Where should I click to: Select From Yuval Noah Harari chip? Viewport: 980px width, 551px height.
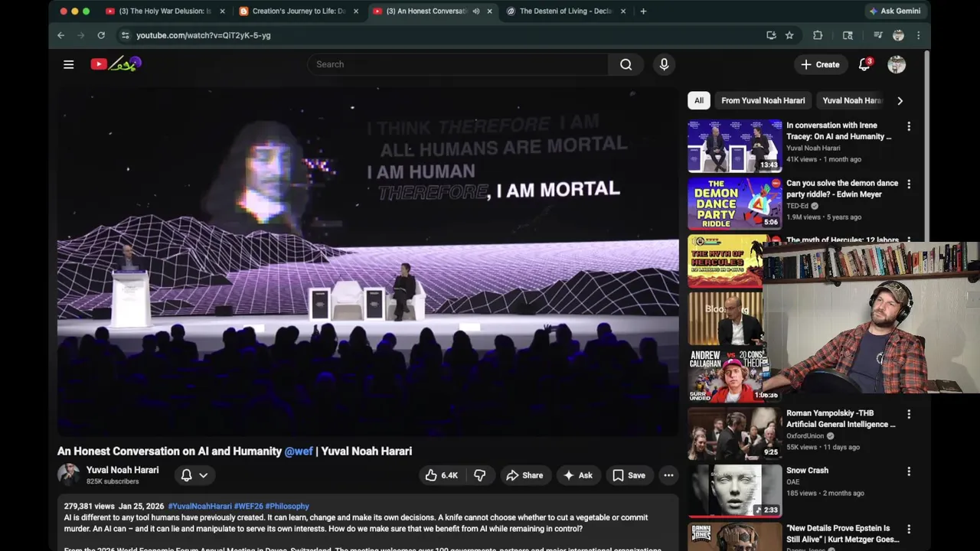pyautogui.click(x=763, y=100)
